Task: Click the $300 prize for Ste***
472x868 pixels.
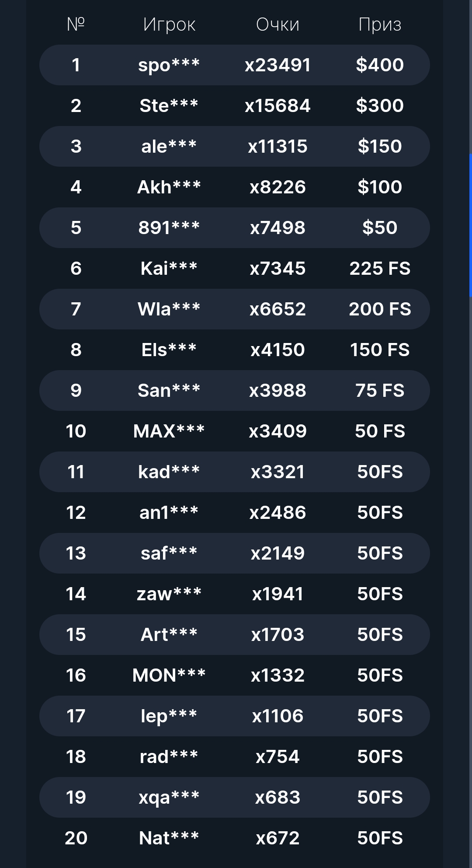Action: (x=380, y=106)
